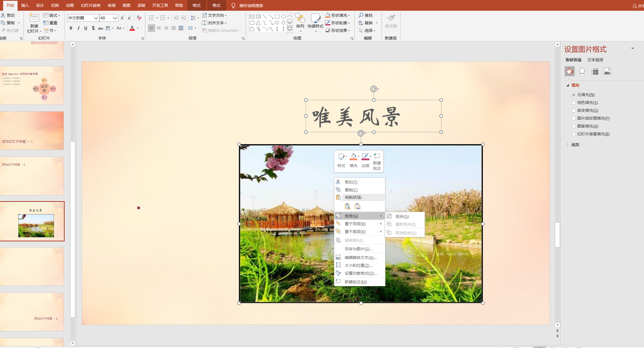Decrease list indent level
This screenshot has width=644, height=348.
(x=176, y=18)
